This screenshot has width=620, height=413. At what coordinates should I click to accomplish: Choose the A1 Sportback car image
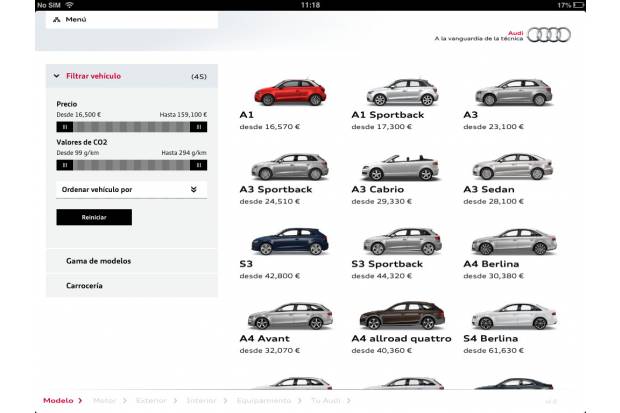pyautogui.click(x=402, y=92)
